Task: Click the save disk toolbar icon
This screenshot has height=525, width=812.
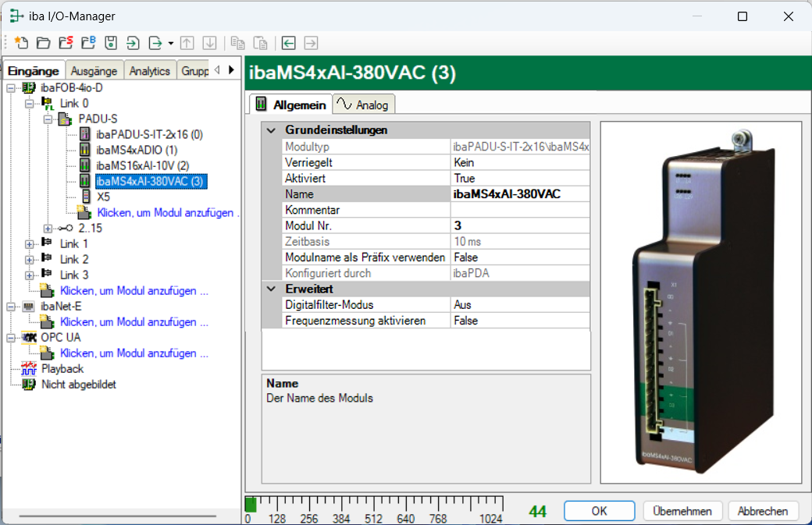Action: [x=111, y=43]
